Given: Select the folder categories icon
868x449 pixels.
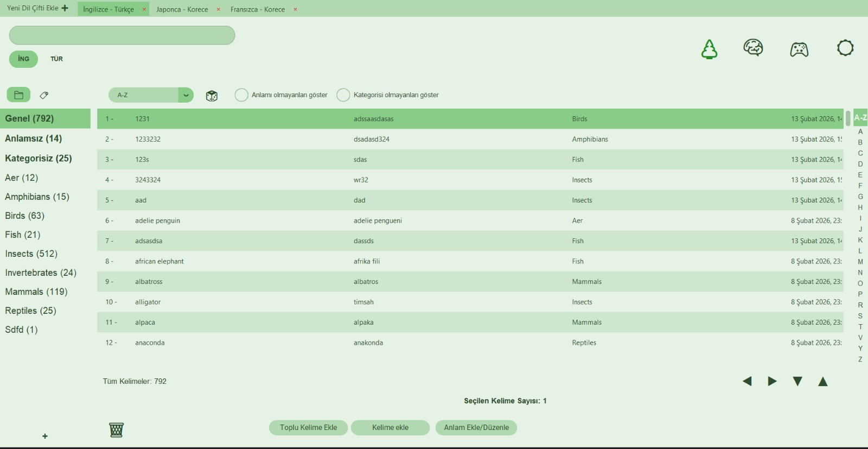Looking at the screenshot, I should click(x=18, y=95).
